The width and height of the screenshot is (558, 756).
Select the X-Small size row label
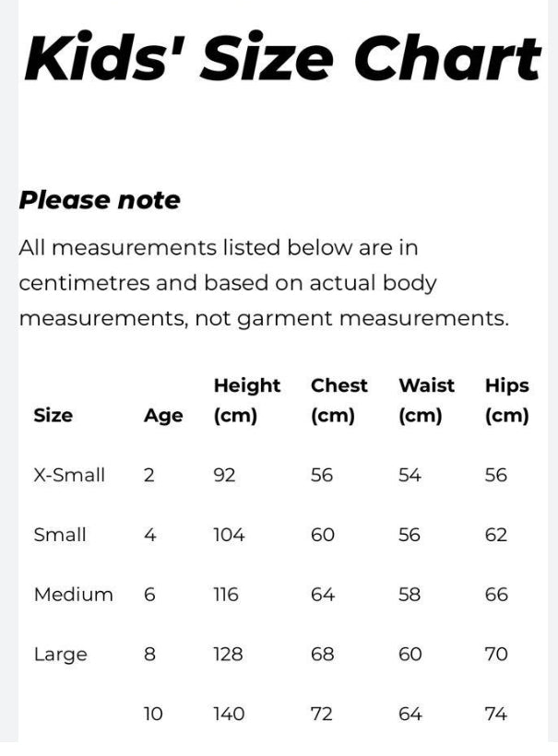pyautogui.click(x=69, y=476)
